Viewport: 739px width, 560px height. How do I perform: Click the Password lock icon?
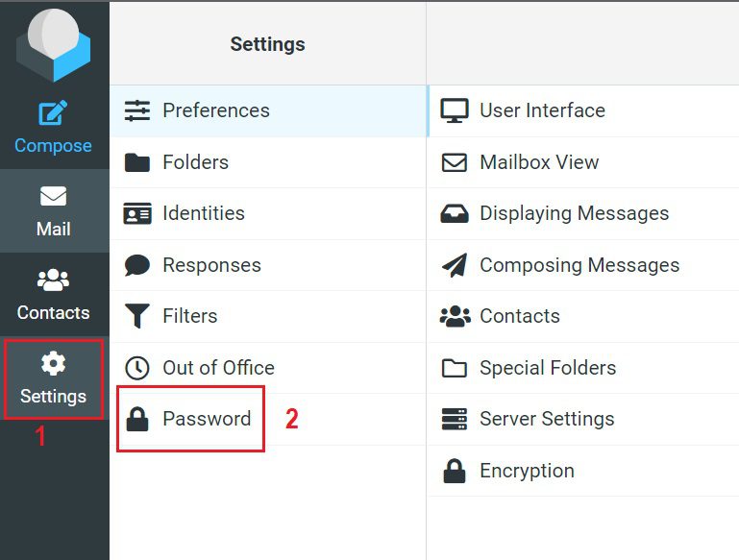tap(137, 419)
